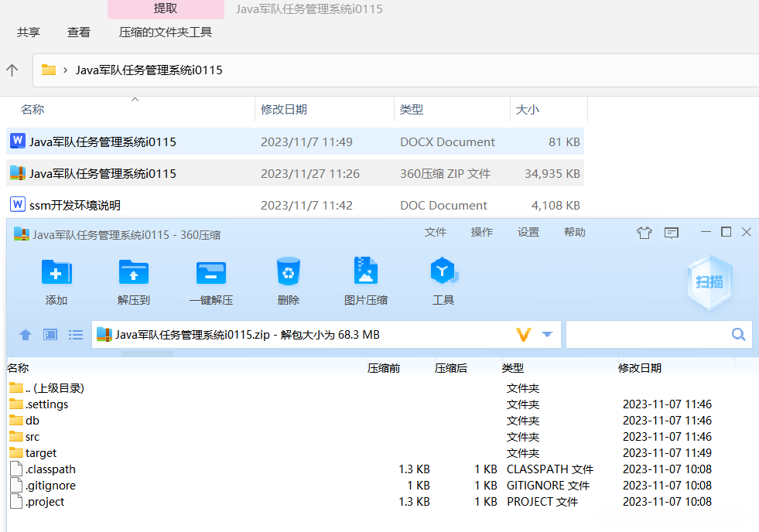The width and height of the screenshot is (759, 532).
Task: Click the 34,935 KB size cell
Action: 552,174
